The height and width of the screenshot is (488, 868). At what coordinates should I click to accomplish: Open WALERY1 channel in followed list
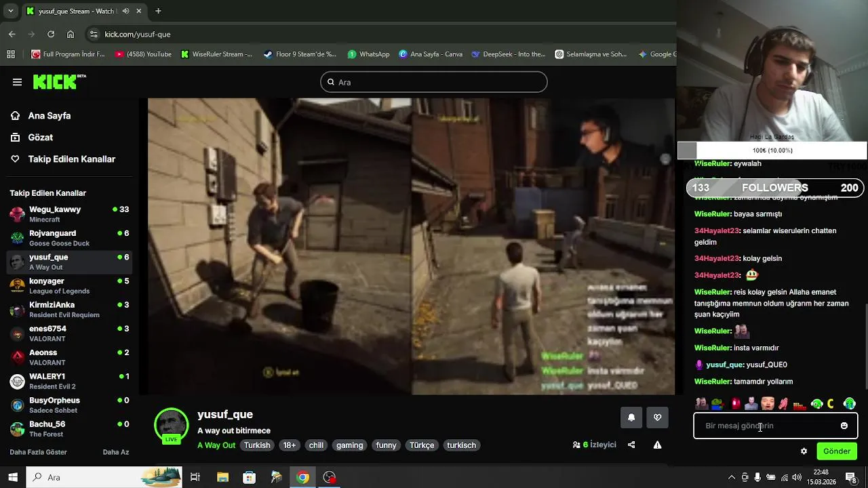70,381
